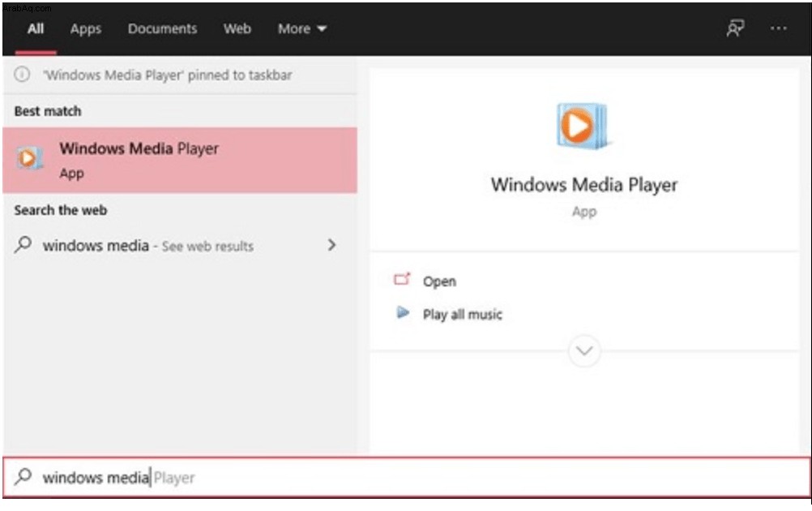The width and height of the screenshot is (812, 511).
Task: Expand the web results arrow chevron
Action: tap(332, 245)
